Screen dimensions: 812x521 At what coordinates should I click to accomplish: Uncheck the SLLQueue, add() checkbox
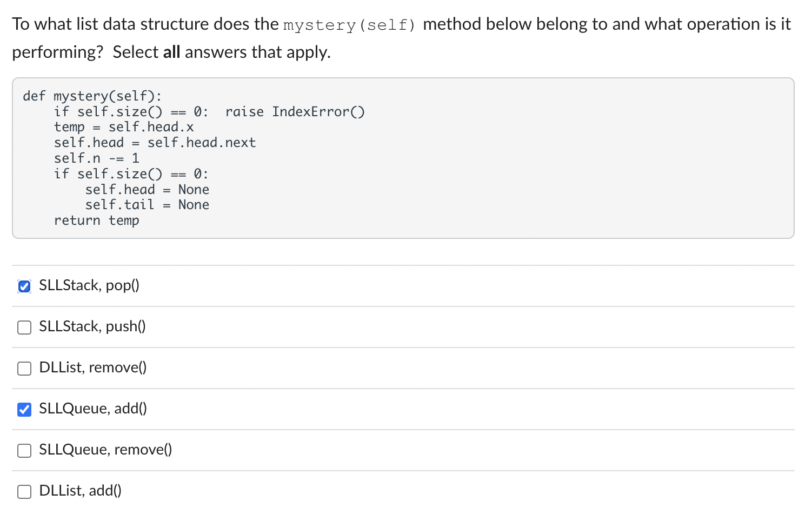tap(24, 409)
